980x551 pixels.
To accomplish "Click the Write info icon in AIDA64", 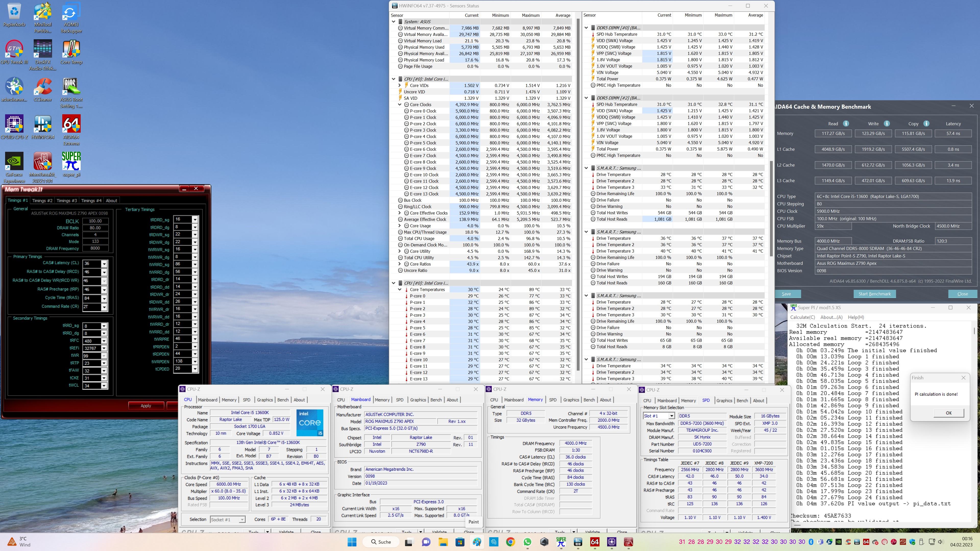I will click(x=886, y=123).
